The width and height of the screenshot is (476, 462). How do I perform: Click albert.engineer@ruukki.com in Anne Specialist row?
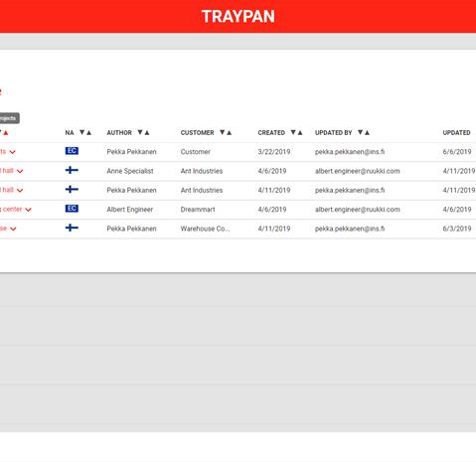coord(358,171)
